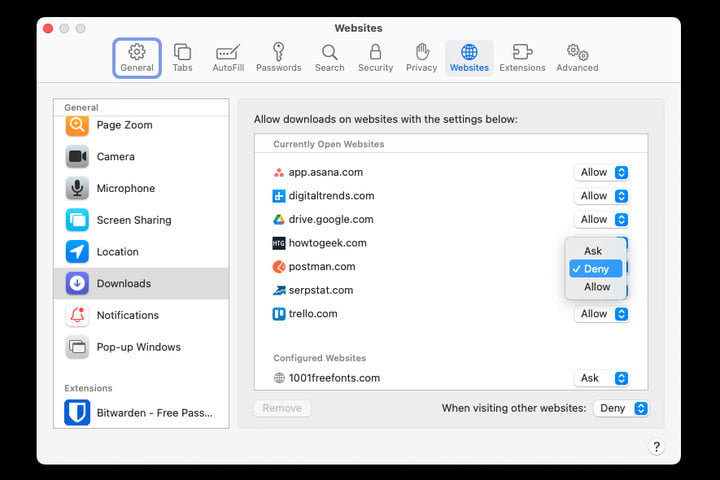
Task: Select the howtogeek.com row text
Action: (327, 243)
